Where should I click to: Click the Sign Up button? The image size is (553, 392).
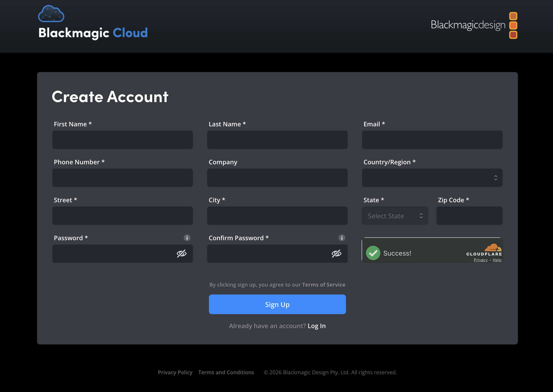277,304
